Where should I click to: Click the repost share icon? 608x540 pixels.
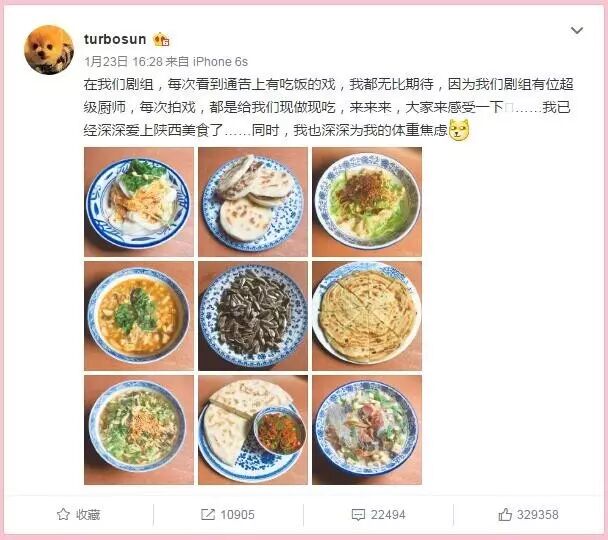tap(208, 514)
